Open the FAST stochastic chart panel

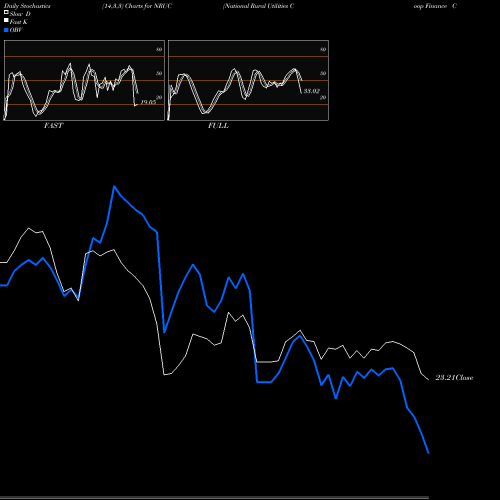pyautogui.click(x=84, y=80)
